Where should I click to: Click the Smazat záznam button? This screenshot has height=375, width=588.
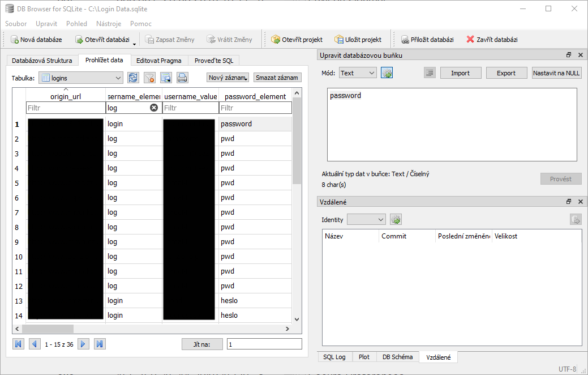coord(277,78)
